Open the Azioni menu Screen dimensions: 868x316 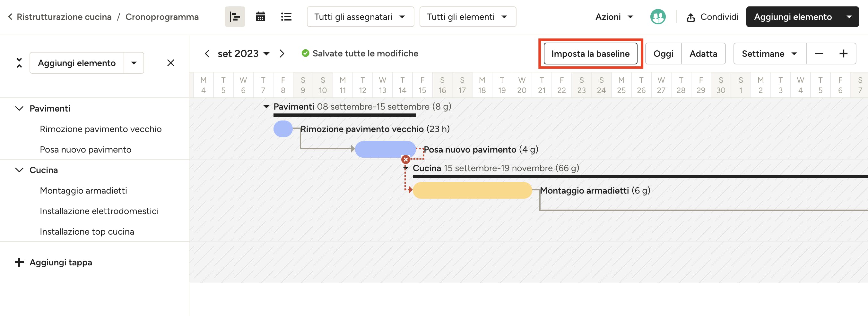click(614, 16)
